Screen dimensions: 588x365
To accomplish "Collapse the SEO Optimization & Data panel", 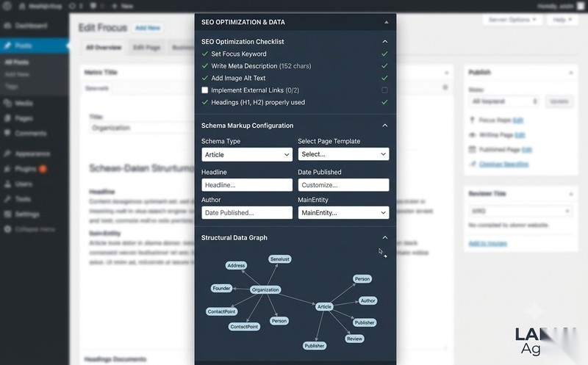I will (387, 23).
